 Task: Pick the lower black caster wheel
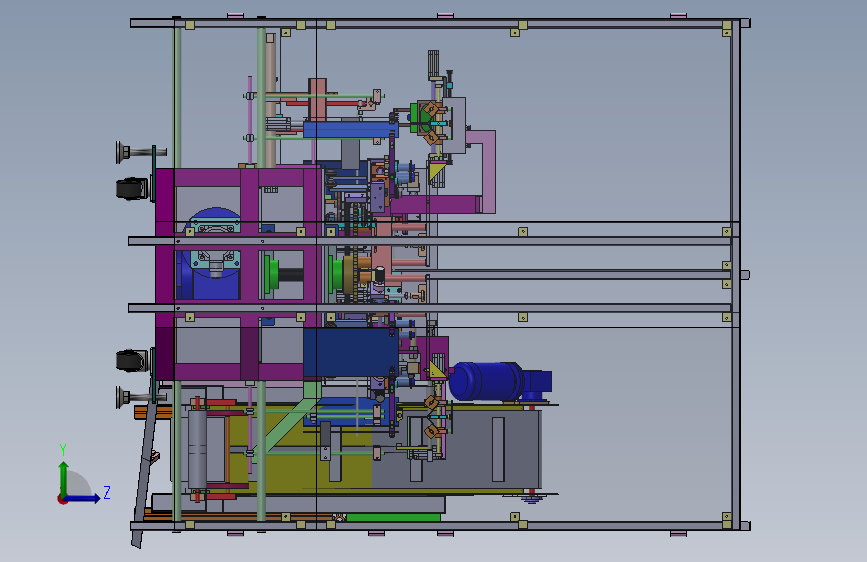[132, 361]
